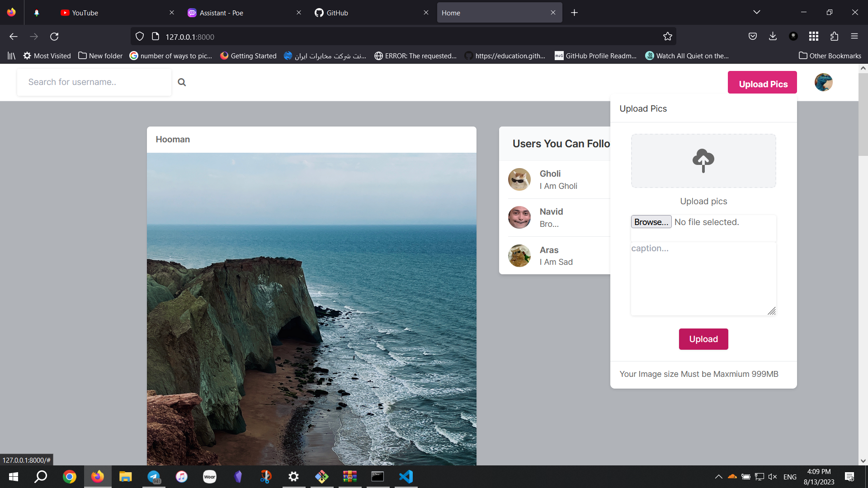868x488 pixels.
Task: Click the cloud upload icon in the dialog
Action: (x=703, y=160)
